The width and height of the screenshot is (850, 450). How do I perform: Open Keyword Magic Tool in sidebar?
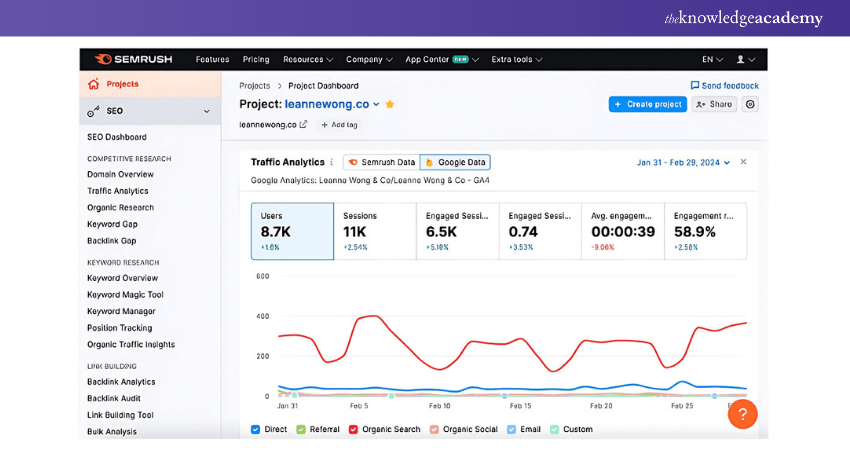(125, 295)
